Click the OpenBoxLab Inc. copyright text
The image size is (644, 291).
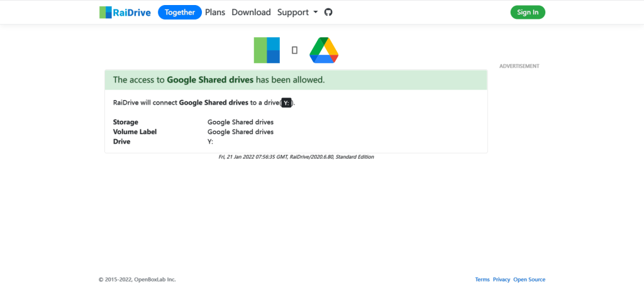[x=137, y=280]
